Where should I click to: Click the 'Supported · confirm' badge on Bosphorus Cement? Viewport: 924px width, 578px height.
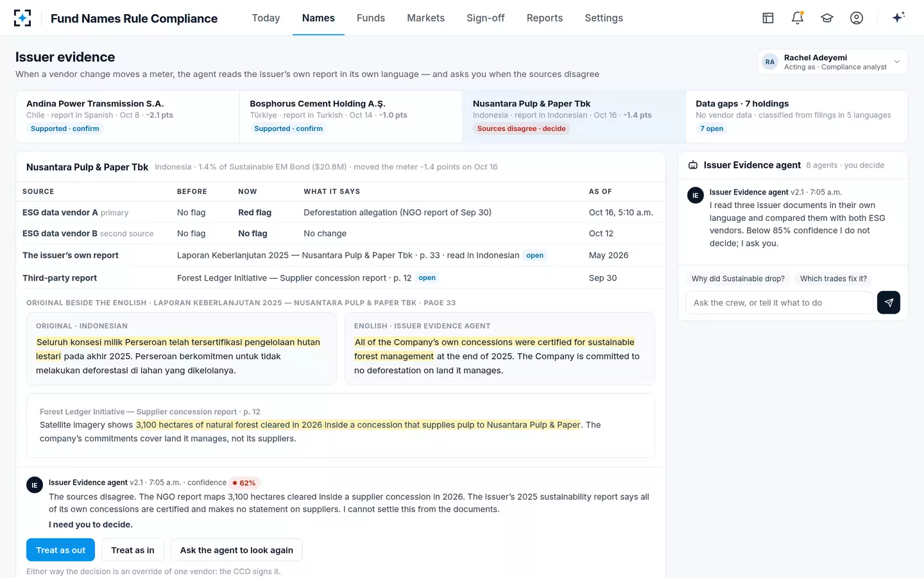(289, 128)
